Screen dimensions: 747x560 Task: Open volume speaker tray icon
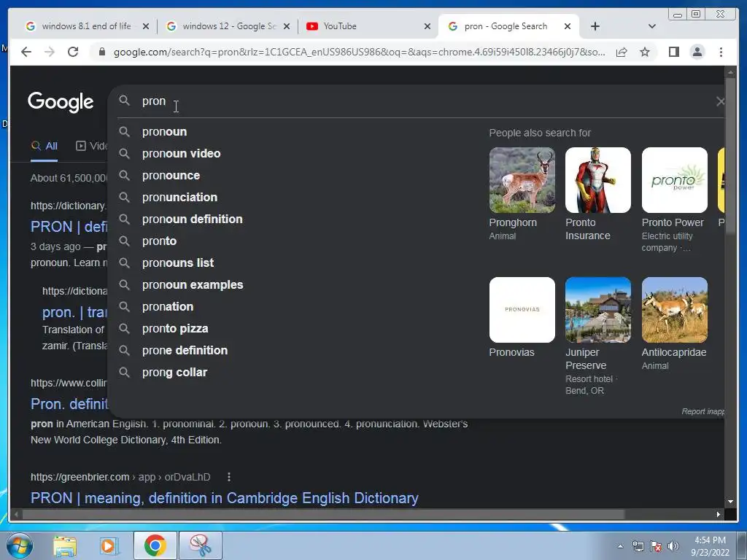(x=673, y=546)
